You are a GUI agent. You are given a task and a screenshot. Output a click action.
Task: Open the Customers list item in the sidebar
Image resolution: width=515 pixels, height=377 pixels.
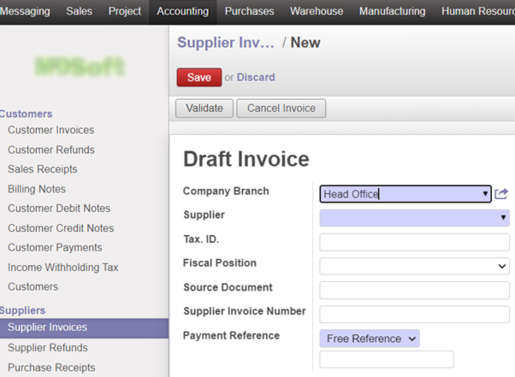[33, 287]
